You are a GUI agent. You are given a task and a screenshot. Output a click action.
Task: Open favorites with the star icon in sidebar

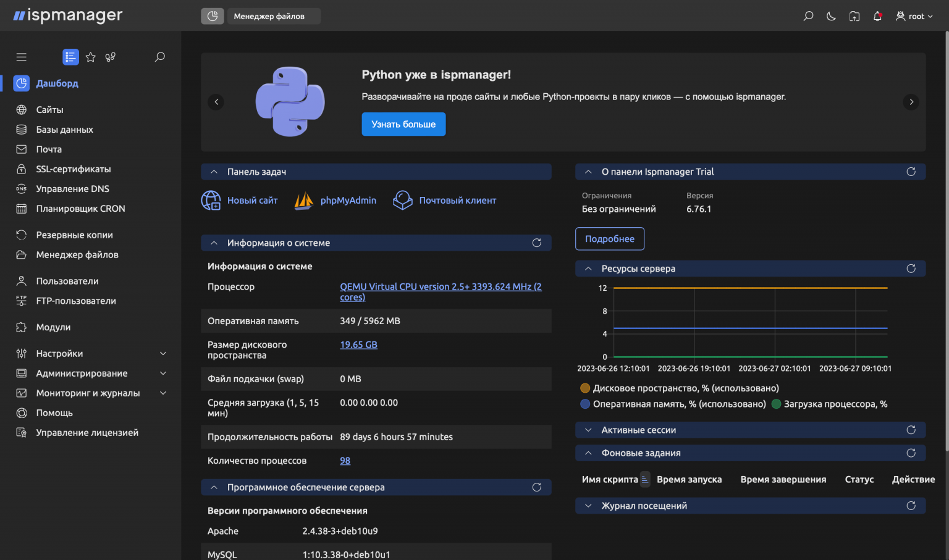tap(90, 57)
